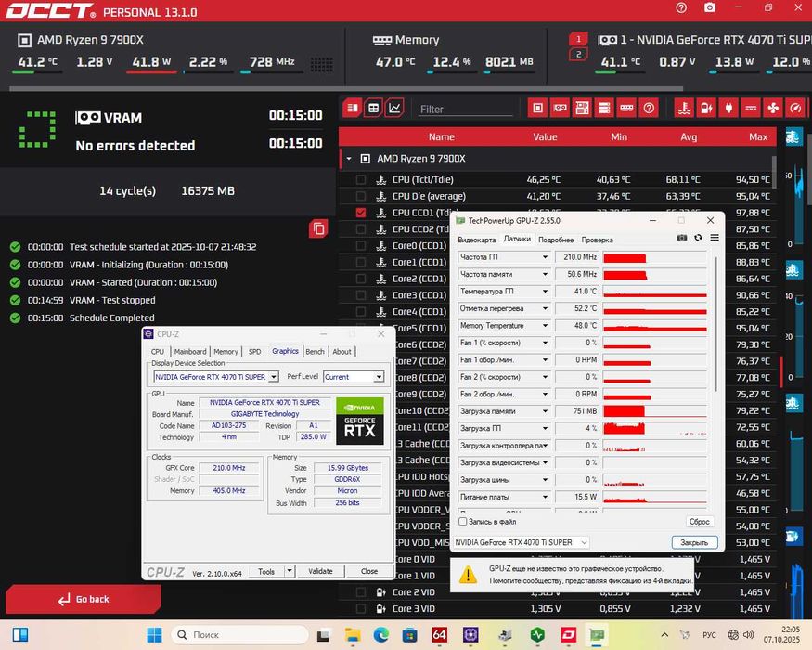The image size is (812, 650).
Task: Check GPU-Z 'Запись в файл' checkbox
Action: pyautogui.click(x=462, y=522)
